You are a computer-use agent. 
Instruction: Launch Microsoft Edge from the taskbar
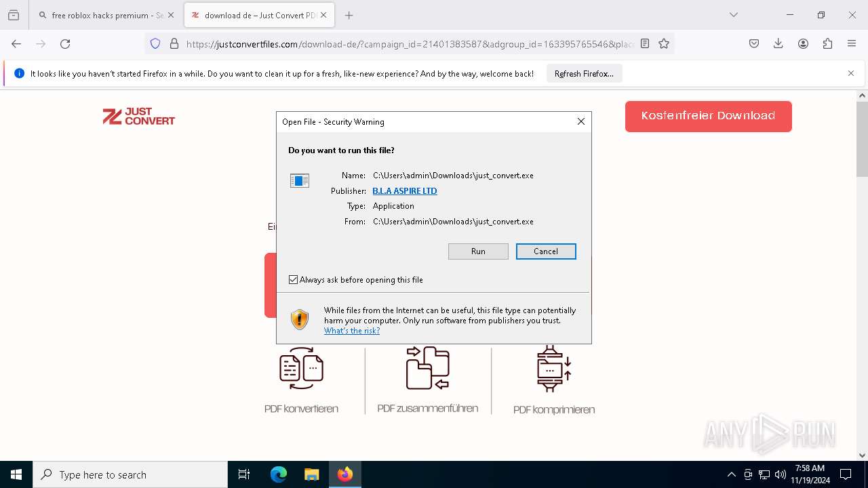point(279,474)
